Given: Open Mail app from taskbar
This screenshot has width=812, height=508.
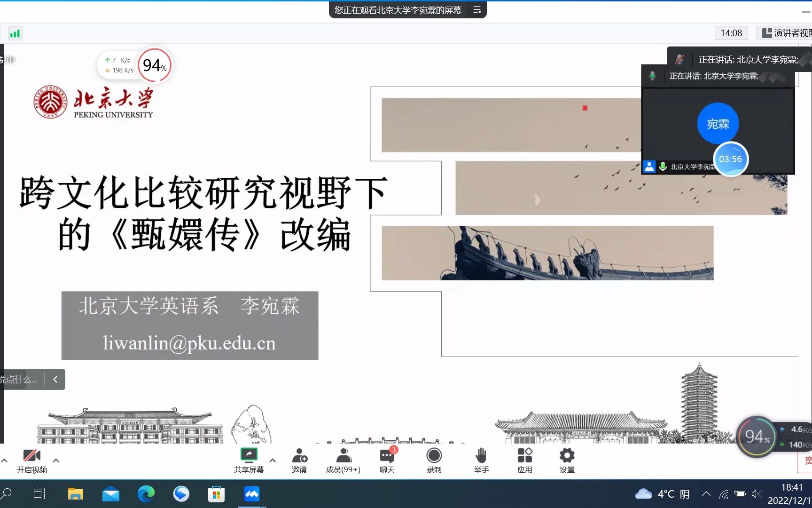Looking at the screenshot, I should 111,494.
